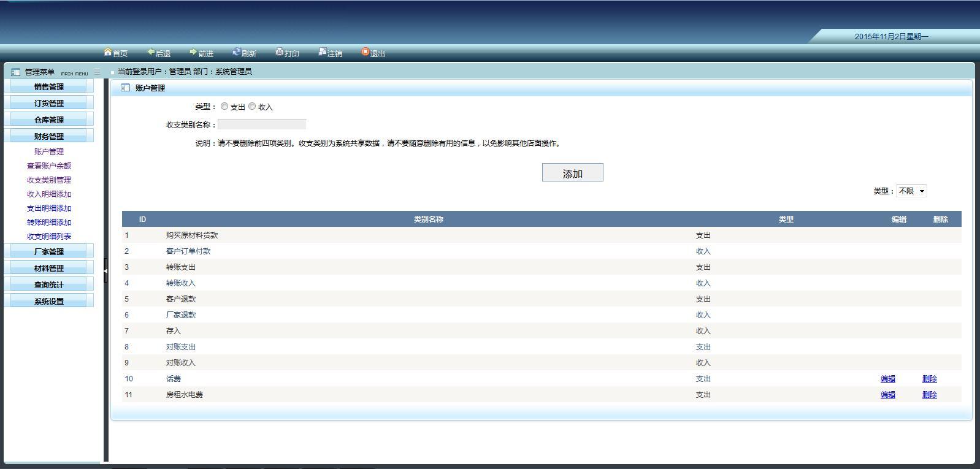The height and width of the screenshot is (469, 980).
Task: Click the red 退出 exit icon
Action: [365, 53]
